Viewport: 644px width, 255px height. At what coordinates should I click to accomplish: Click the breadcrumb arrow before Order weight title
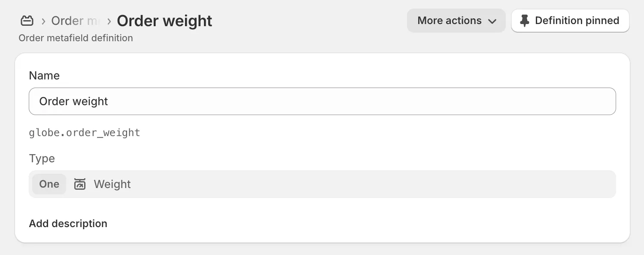109,21
